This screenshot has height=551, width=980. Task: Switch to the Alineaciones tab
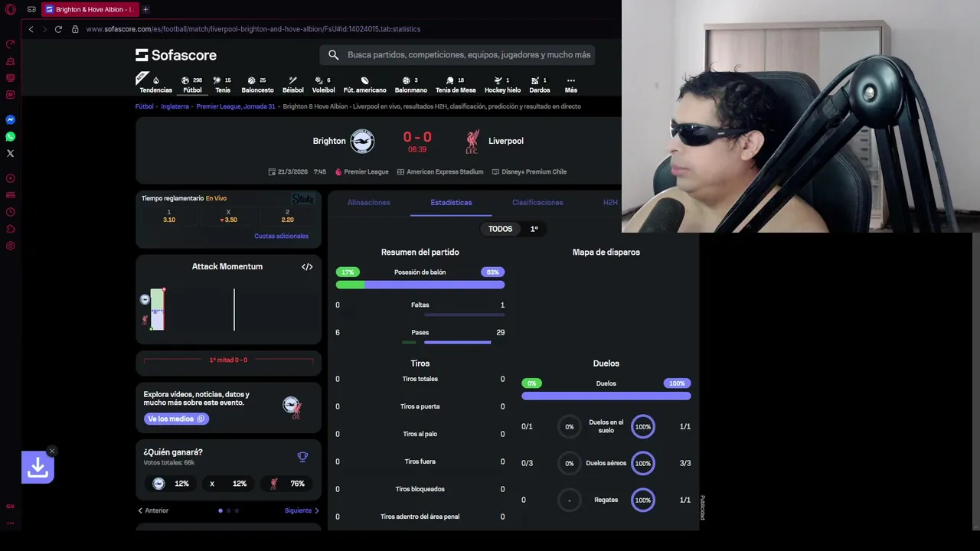(x=368, y=203)
